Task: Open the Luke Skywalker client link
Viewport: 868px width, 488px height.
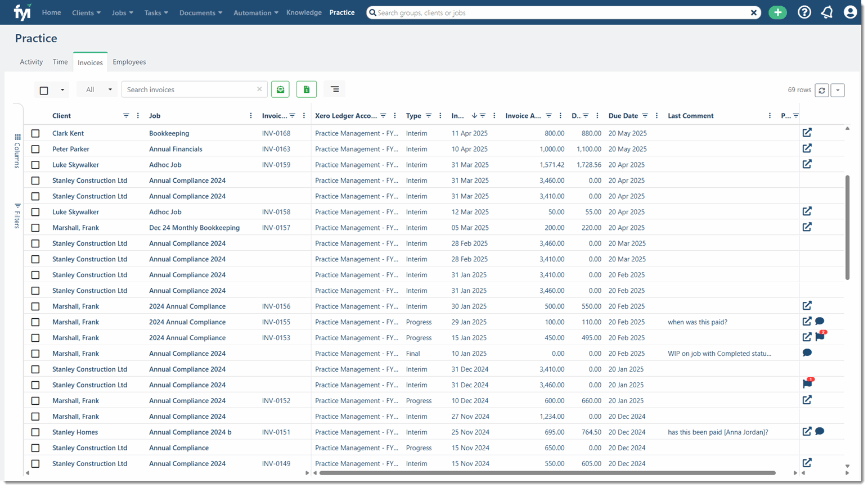Action: pos(75,165)
